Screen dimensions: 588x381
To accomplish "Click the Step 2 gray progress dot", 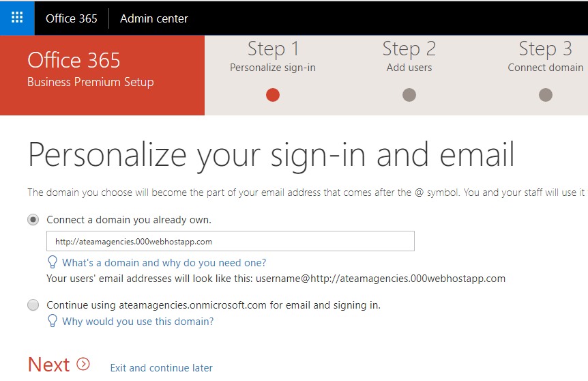I will click(409, 95).
